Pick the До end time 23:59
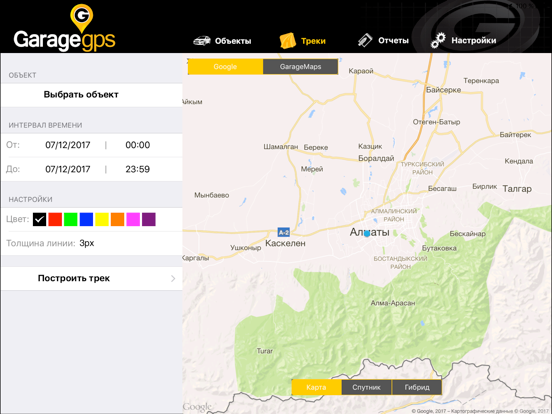Viewport: 552px width, 414px height. [x=138, y=169]
